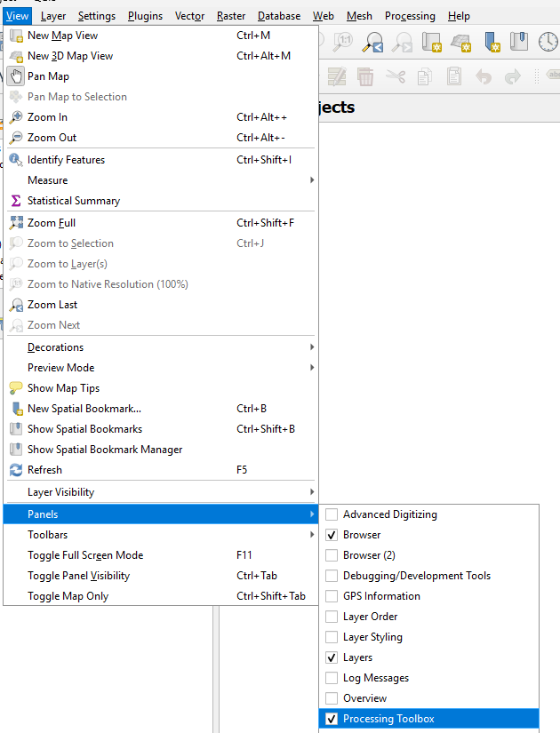This screenshot has height=733, width=560.
Task: Click New 3D Map View toolbar icon
Action: [460, 42]
